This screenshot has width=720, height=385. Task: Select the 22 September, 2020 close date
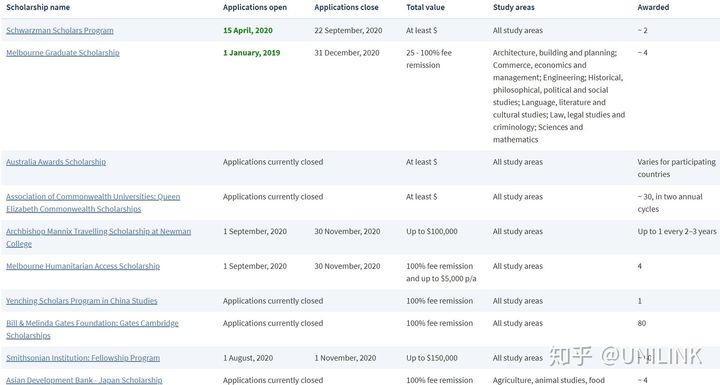tap(348, 30)
